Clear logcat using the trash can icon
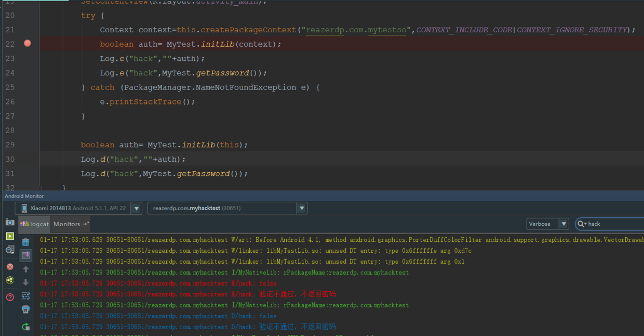The height and width of the screenshot is (336, 644). [x=25, y=242]
